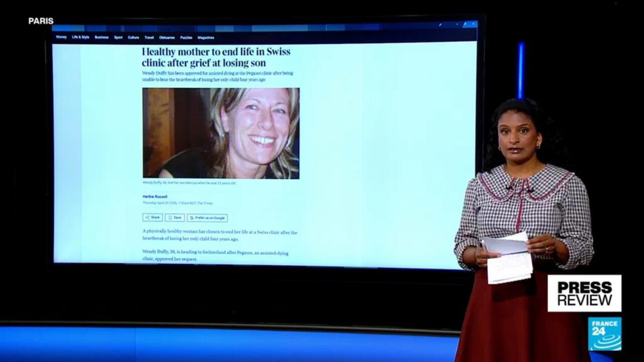Viewport: 644px width, 362px height.
Task: Open the Life & Style section
Action: [80, 37]
